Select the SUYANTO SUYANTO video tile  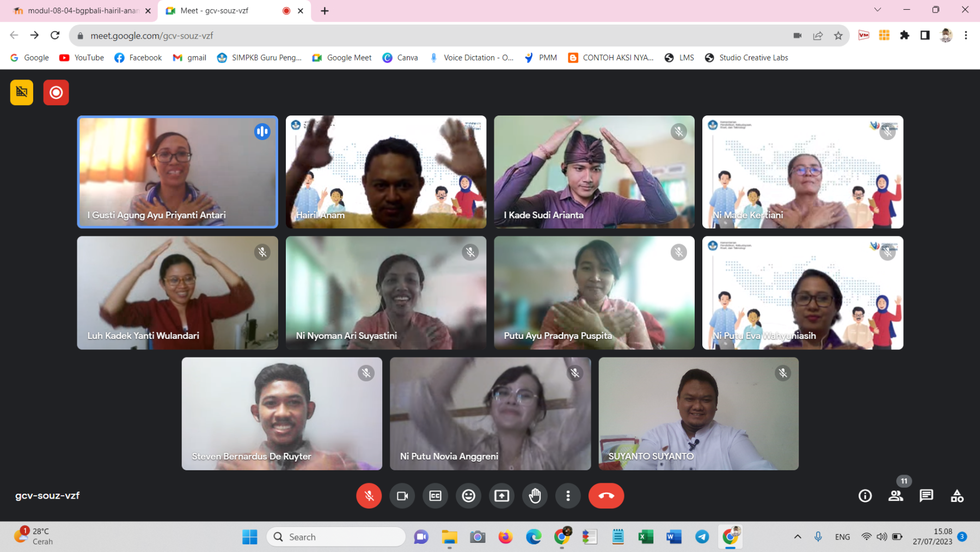pyautogui.click(x=699, y=414)
